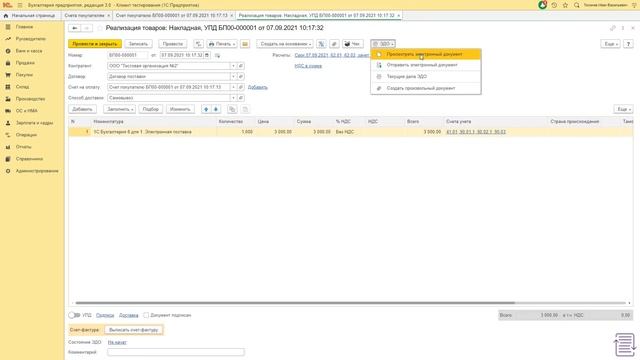640x360 pixels.
Task: Open the top toolbar Еще dropdown
Action: [611, 44]
